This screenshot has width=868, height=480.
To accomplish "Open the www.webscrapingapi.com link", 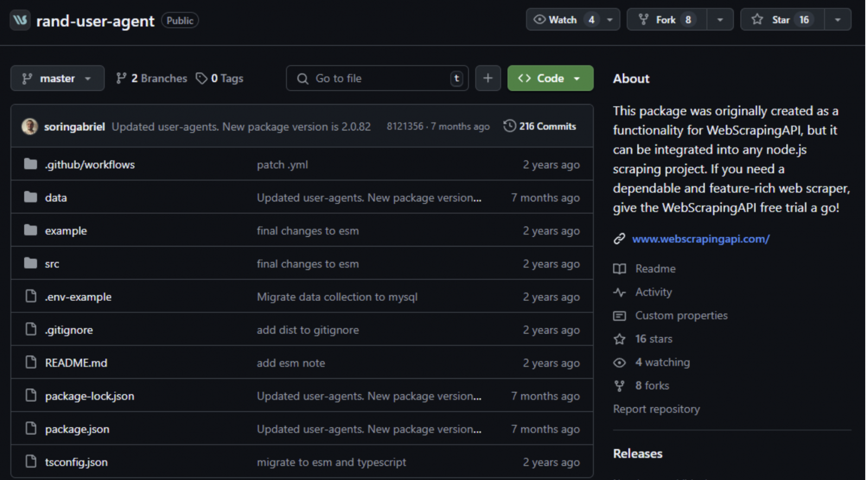I will click(x=700, y=239).
